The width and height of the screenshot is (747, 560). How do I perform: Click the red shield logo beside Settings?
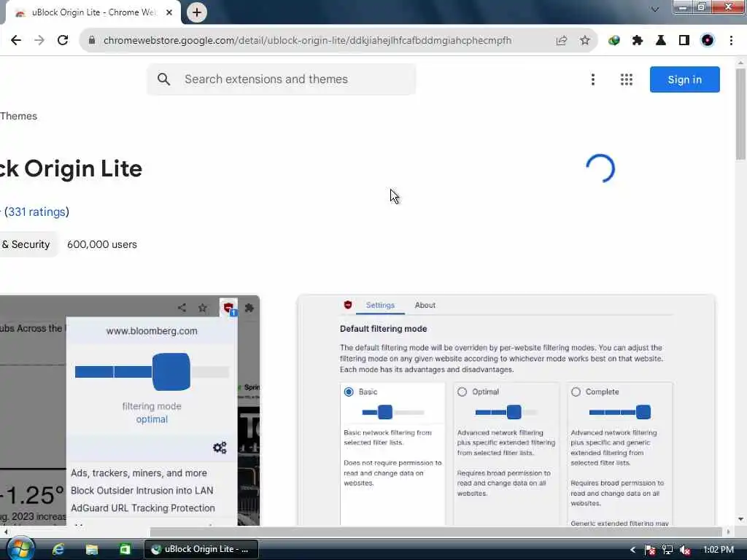tap(348, 305)
